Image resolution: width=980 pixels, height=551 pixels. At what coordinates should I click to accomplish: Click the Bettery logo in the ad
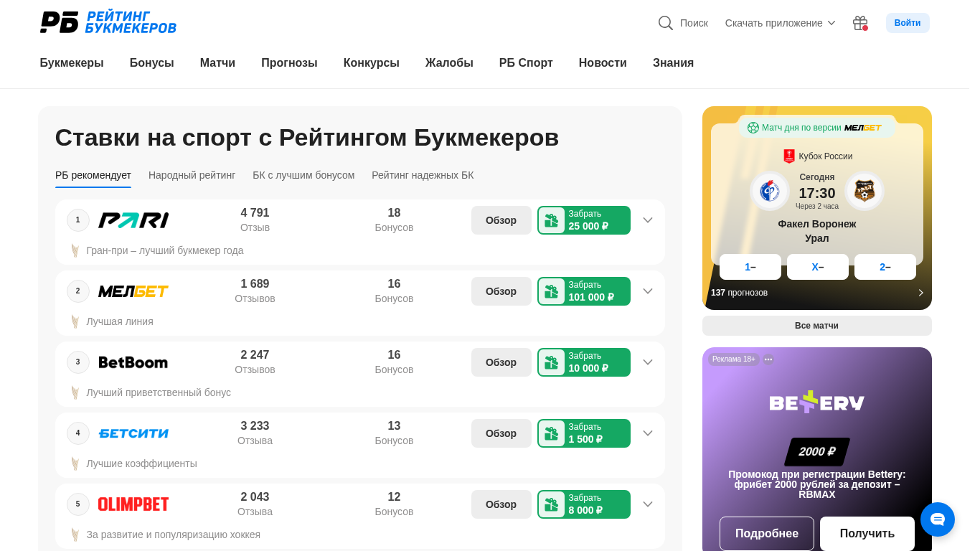[817, 402]
